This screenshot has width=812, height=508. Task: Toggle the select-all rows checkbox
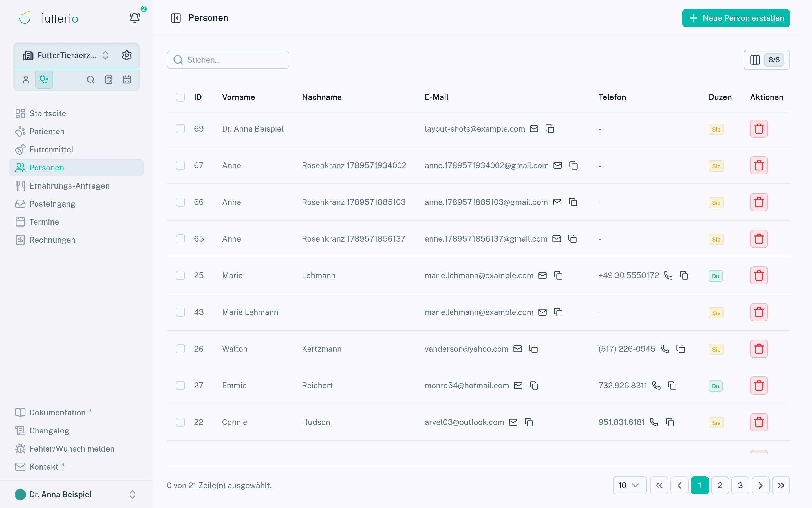tap(180, 97)
